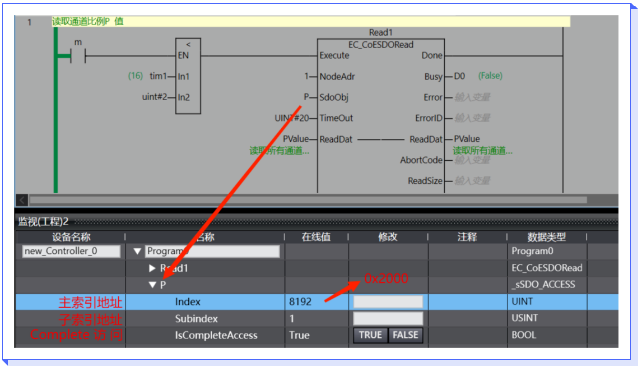Set IsCompleteAccess to FALSE
The width and height of the screenshot is (638, 367).
coord(405,335)
